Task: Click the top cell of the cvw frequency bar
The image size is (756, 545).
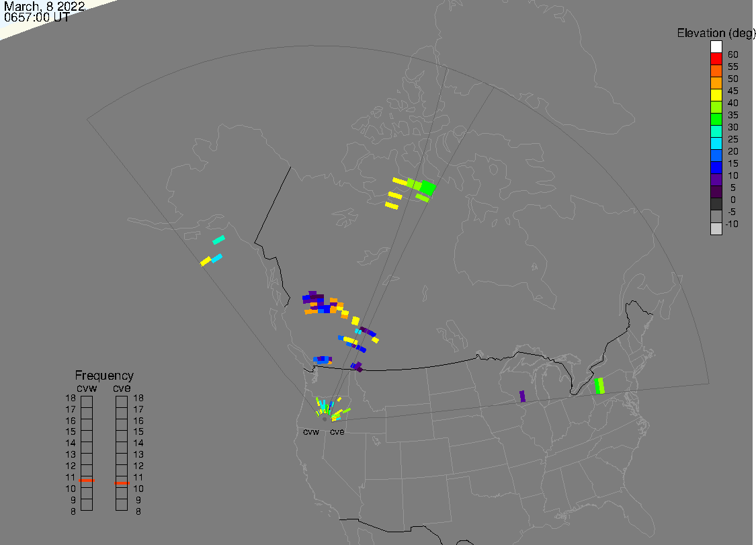Action: [x=87, y=402]
